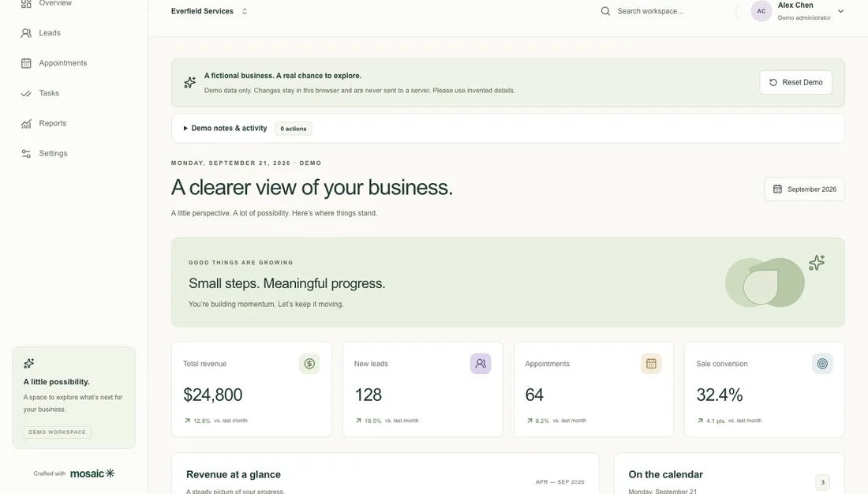This screenshot has width=868, height=494.
Task: Open the mosaic link in footer
Action: (92, 473)
